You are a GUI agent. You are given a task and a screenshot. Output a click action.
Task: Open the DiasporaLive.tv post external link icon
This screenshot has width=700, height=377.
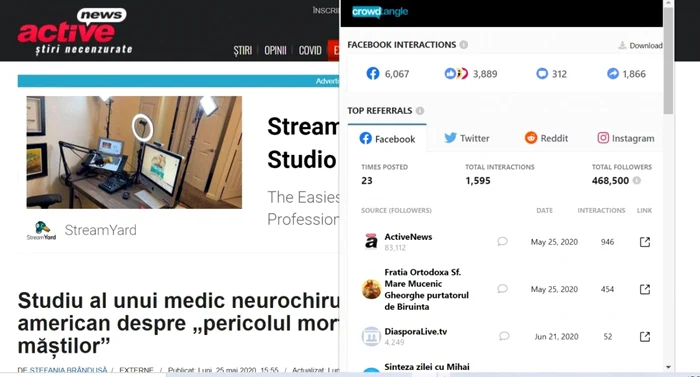(645, 337)
